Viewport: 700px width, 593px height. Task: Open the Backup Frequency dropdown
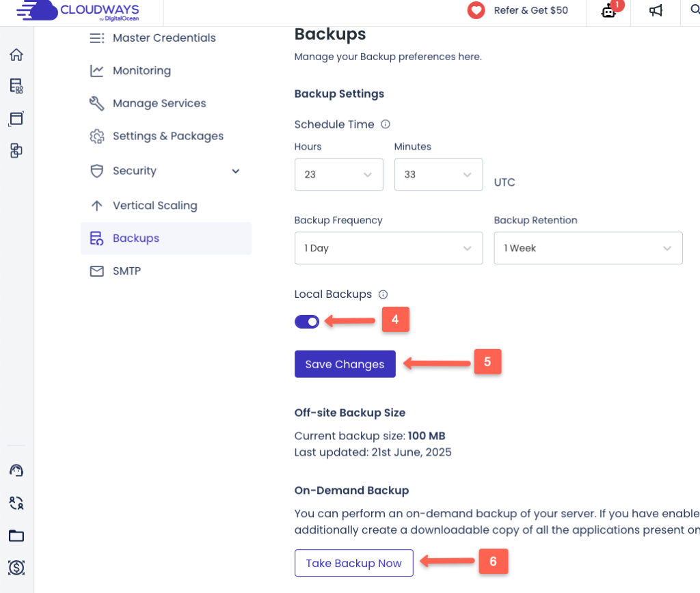(388, 248)
